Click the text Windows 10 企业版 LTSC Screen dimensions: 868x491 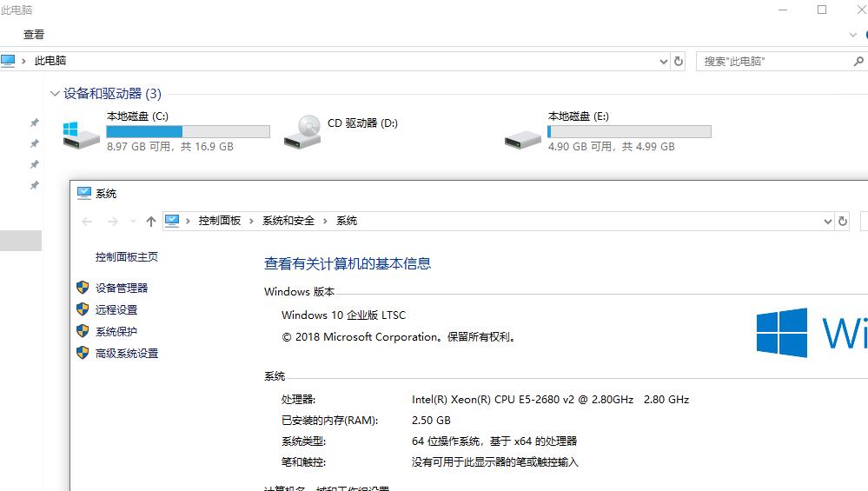(344, 315)
